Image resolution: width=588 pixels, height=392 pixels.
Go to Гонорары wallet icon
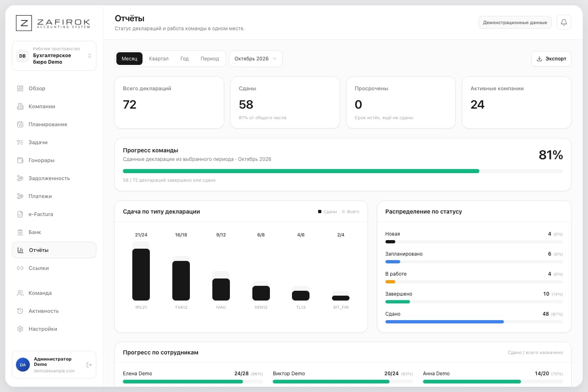tap(20, 160)
